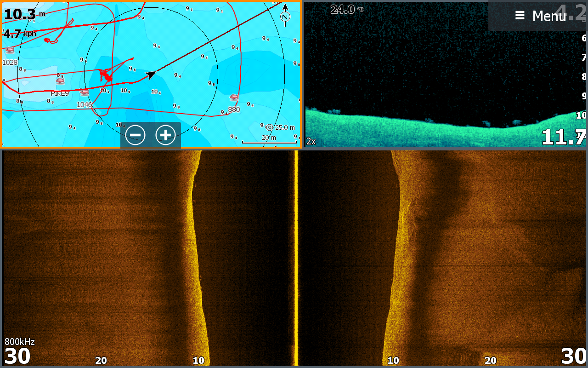This screenshot has height=368, width=588.
Task: Tap the black boat position arrow
Action: pyautogui.click(x=151, y=75)
